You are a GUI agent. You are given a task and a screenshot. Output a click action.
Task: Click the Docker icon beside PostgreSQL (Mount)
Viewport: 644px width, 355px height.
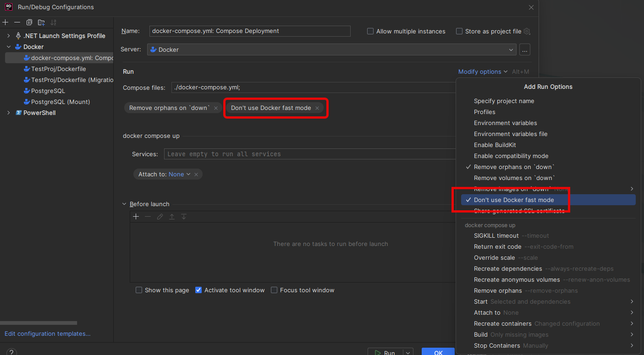pyautogui.click(x=27, y=102)
